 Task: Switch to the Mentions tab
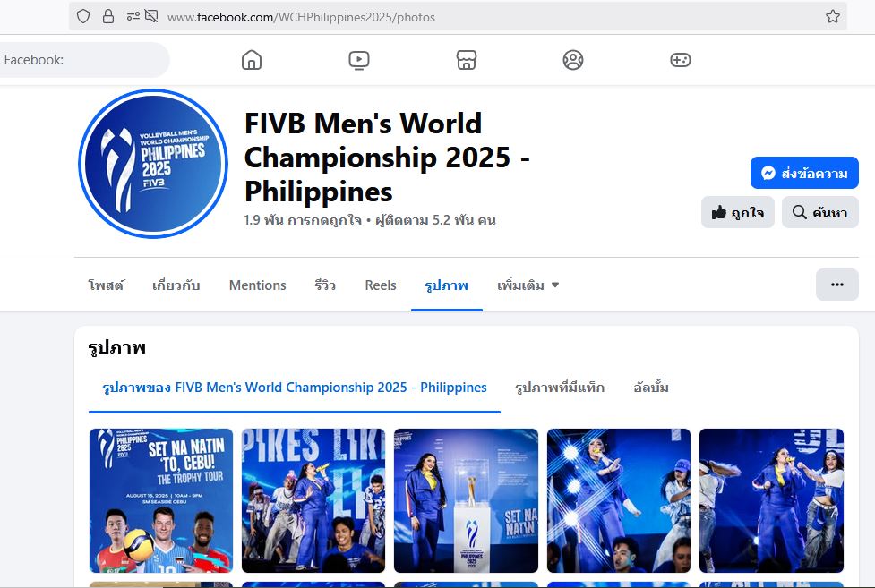coord(257,285)
